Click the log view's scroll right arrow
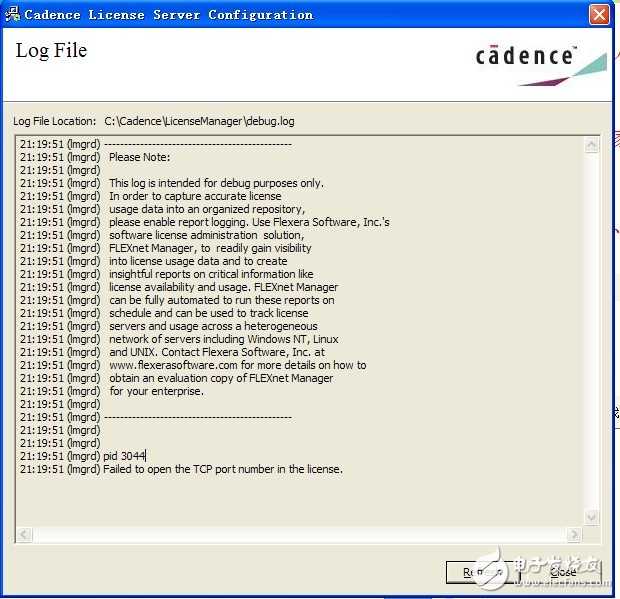Screen dimensions: 620x599 pyautogui.click(x=574, y=535)
